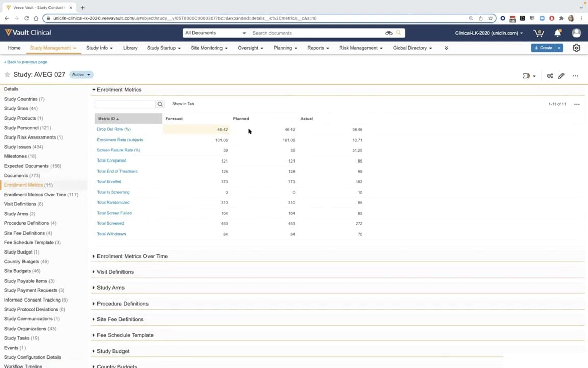Expand the Fee Schedule Template section
588x368 pixels.
tap(94, 335)
